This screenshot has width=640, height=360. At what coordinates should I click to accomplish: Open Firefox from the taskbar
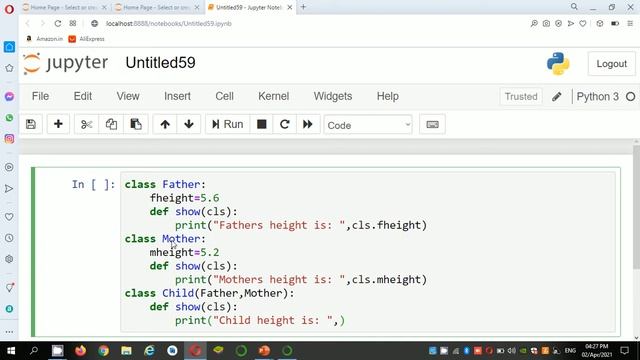click(x=80, y=351)
